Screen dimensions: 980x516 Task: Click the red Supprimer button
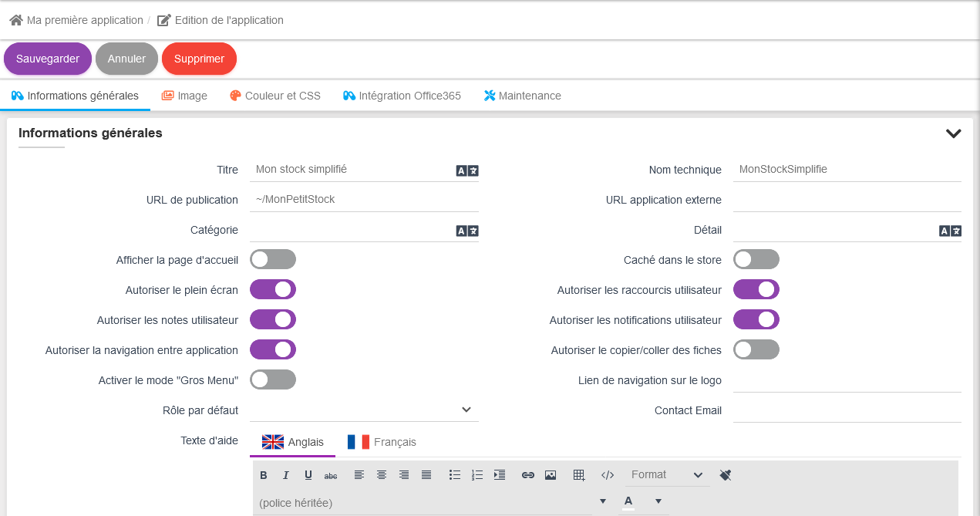click(x=199, y=59)
